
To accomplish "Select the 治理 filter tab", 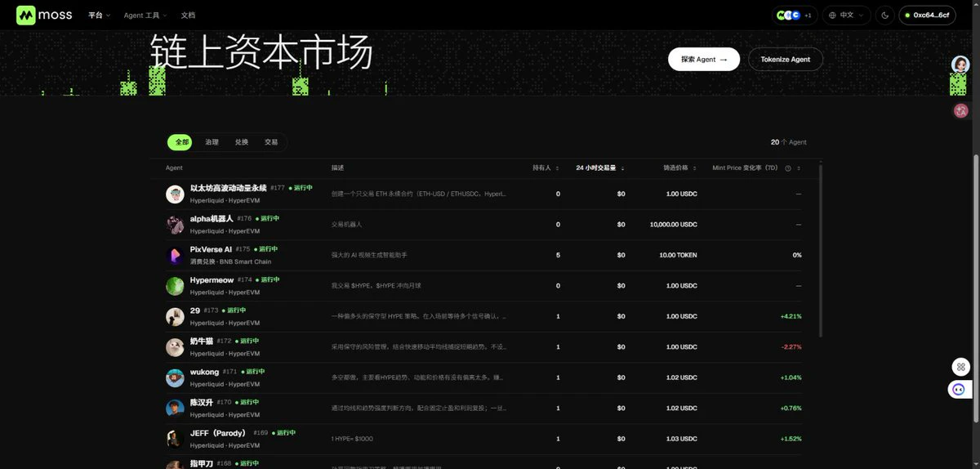I will coord(212,142).
